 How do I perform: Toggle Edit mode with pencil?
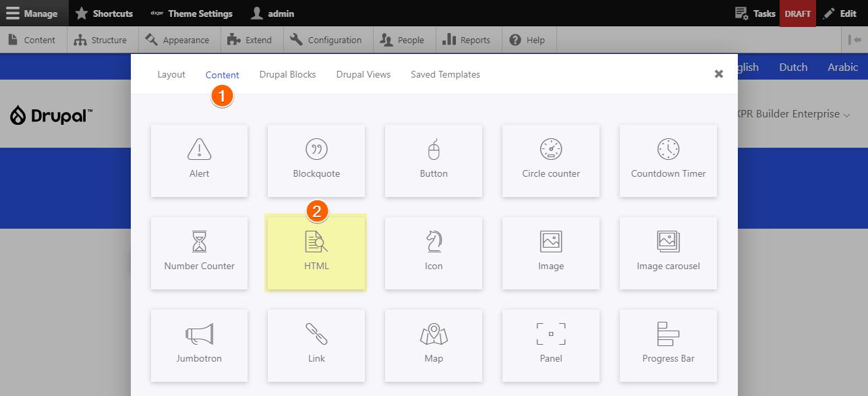click(840, 13)
